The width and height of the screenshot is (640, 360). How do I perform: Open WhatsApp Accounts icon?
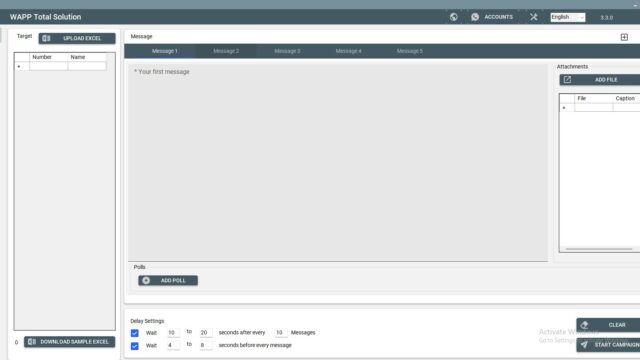(475, 17)
